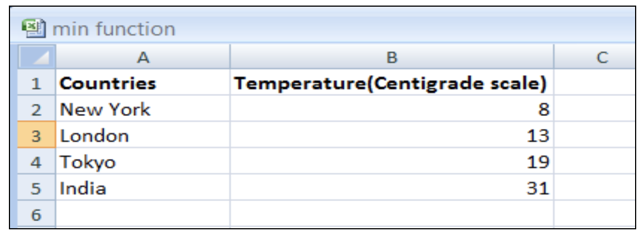Click highlighted row 3 header

coord(37,135)
